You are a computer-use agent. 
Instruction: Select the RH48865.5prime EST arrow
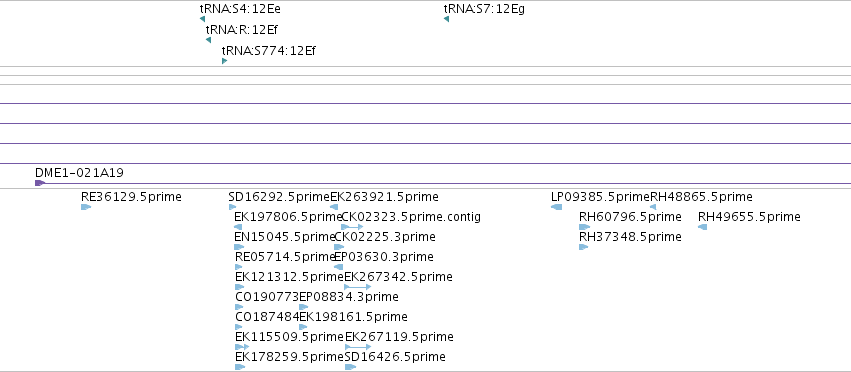coord(653,207)
